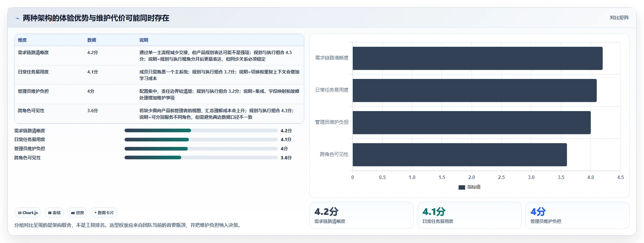Click the 管理员维护负担 chart axis label
Screen dimensions: 644x243
332,122
